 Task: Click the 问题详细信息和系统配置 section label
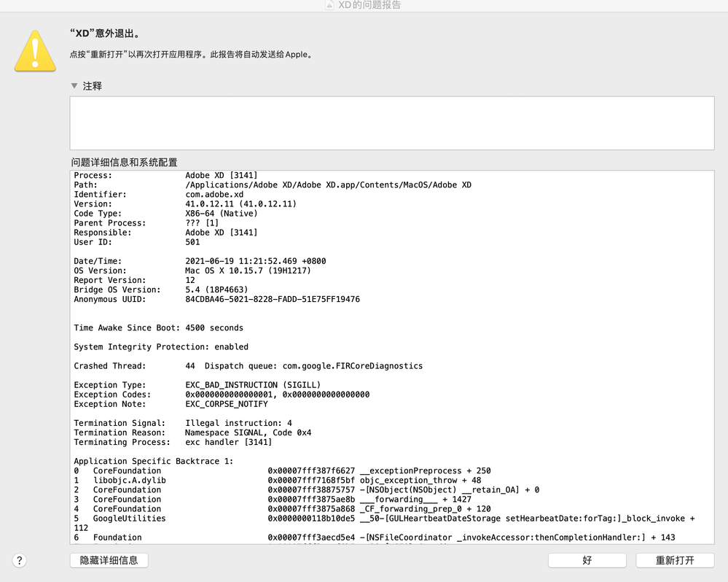(119, 162)
